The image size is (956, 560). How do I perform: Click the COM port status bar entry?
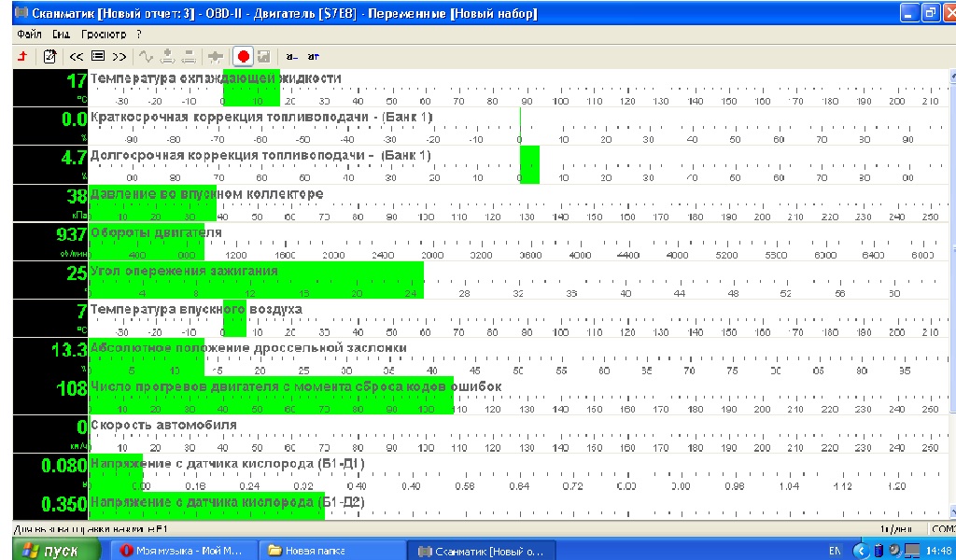(943, 529)
